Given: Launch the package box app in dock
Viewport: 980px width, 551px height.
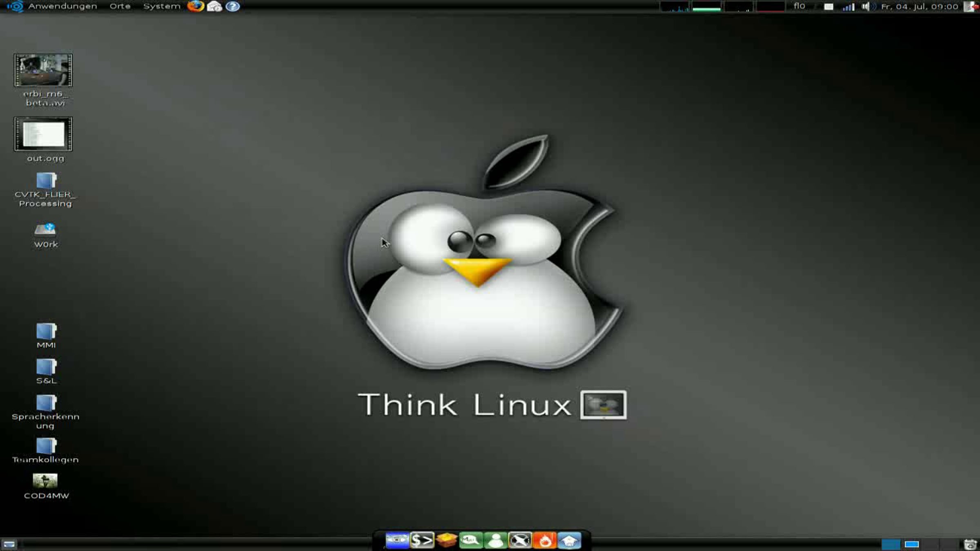Looking at the screenshot, I should 446,540.
